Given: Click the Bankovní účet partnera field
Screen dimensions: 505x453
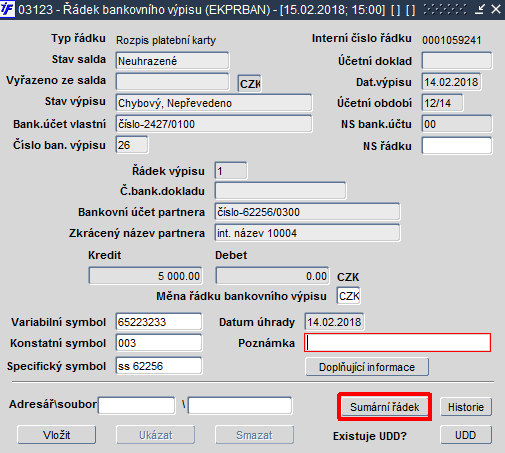Looking at the screenshot, I should 307,212.
